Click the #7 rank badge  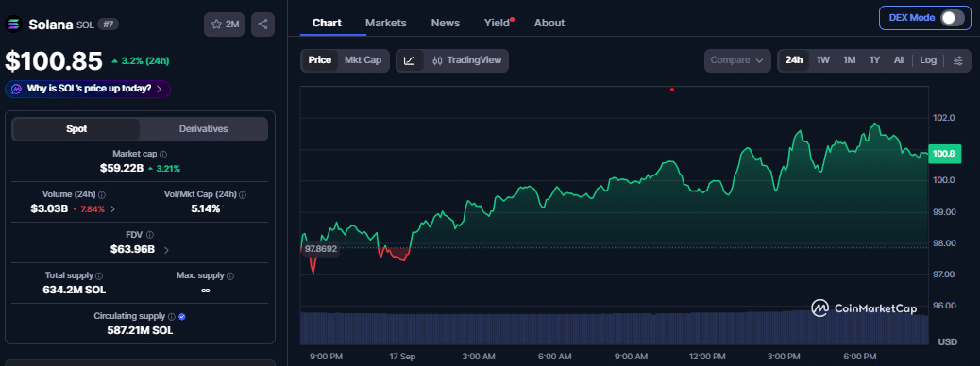(109, 25)
